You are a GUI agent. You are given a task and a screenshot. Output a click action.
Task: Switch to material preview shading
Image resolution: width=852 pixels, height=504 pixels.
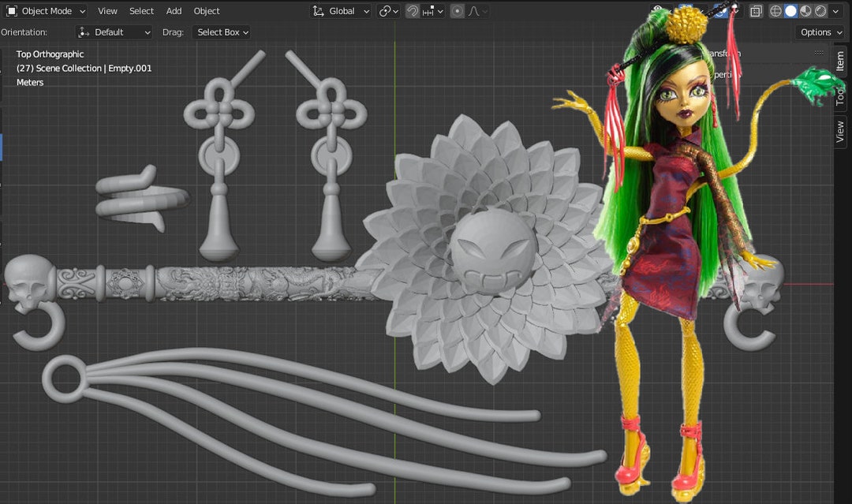[x=805, y=11]
